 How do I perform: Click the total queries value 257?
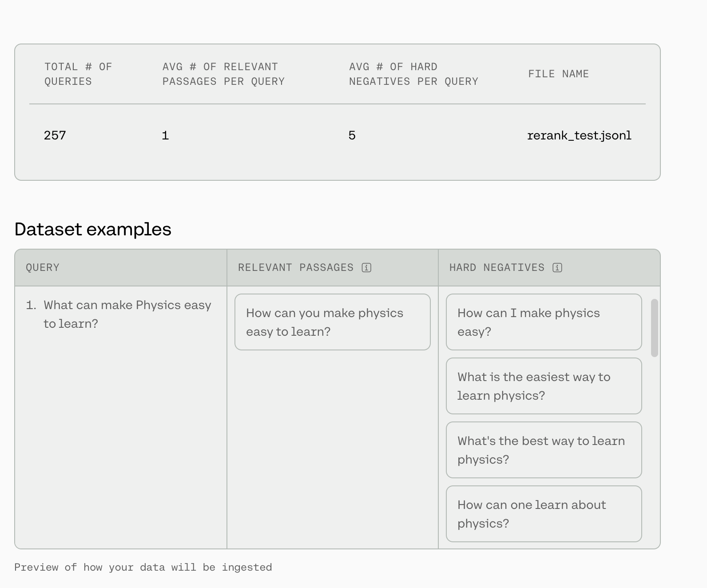coord(55,135)
